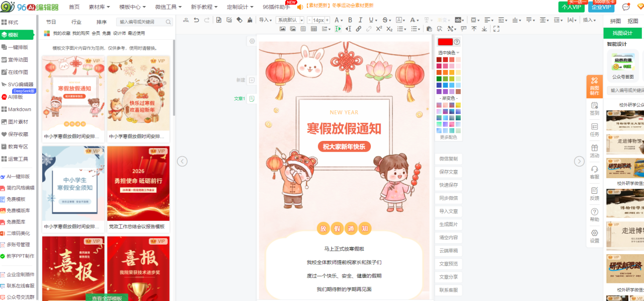Pick the large red current color swatch
This screenshot has width=644, height=301.
pos(445,42)
